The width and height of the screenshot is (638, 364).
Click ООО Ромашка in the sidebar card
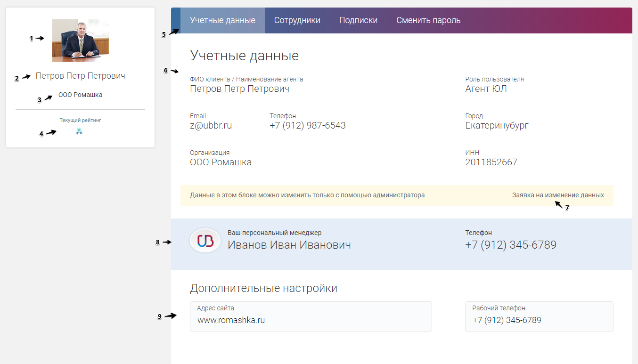[80, 95]
